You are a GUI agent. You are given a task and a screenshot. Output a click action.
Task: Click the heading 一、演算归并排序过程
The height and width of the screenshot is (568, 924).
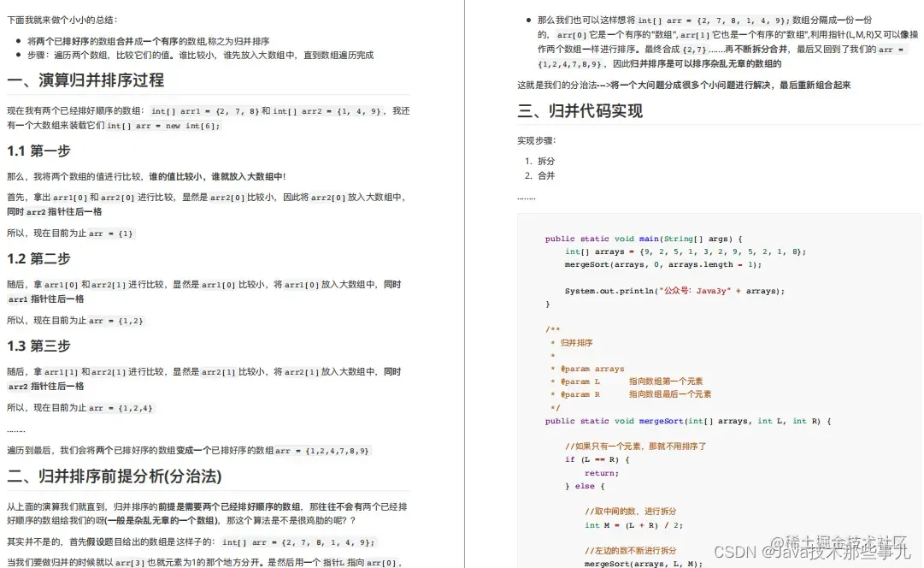point(85,80)
